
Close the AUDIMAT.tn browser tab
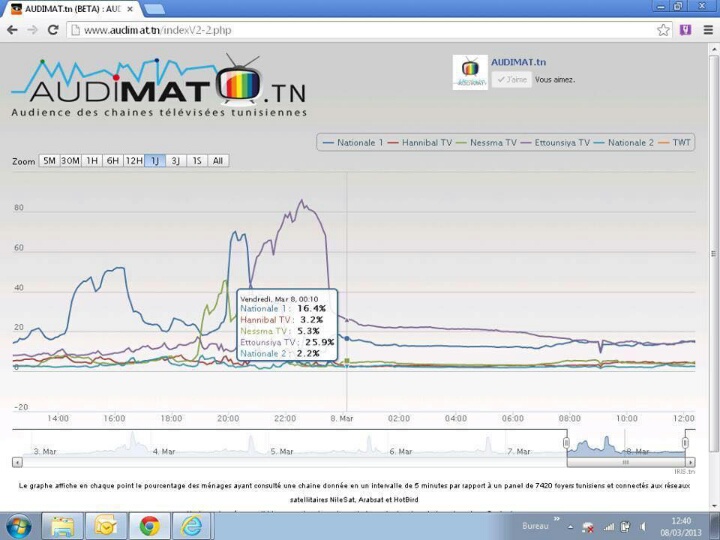[130, 9]
